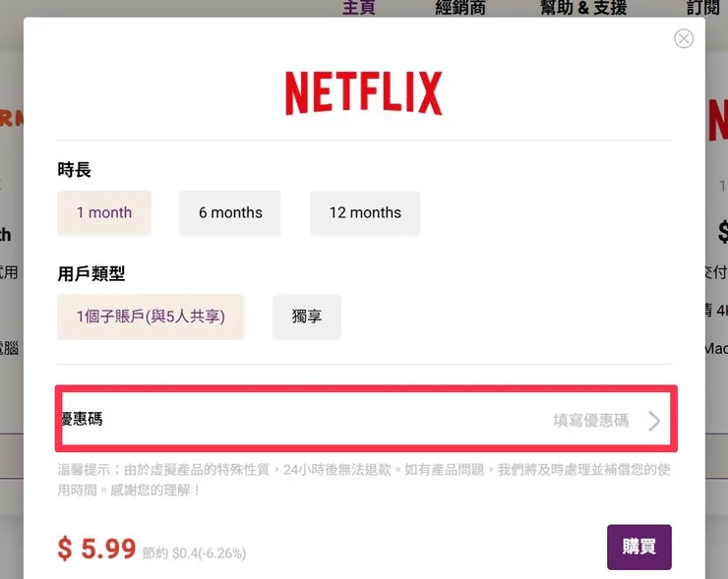
Task: Pick the 12 months duration
Action: [x=365, y=212]
